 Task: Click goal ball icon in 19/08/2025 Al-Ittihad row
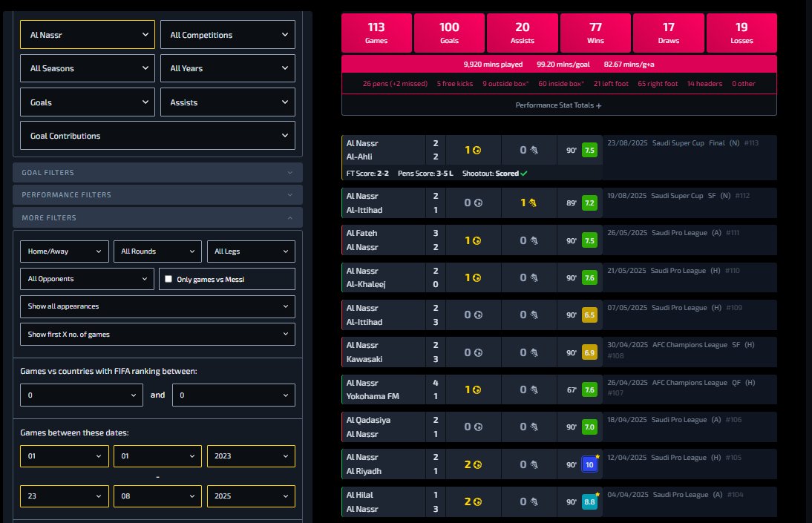click(x=479, y=203)
